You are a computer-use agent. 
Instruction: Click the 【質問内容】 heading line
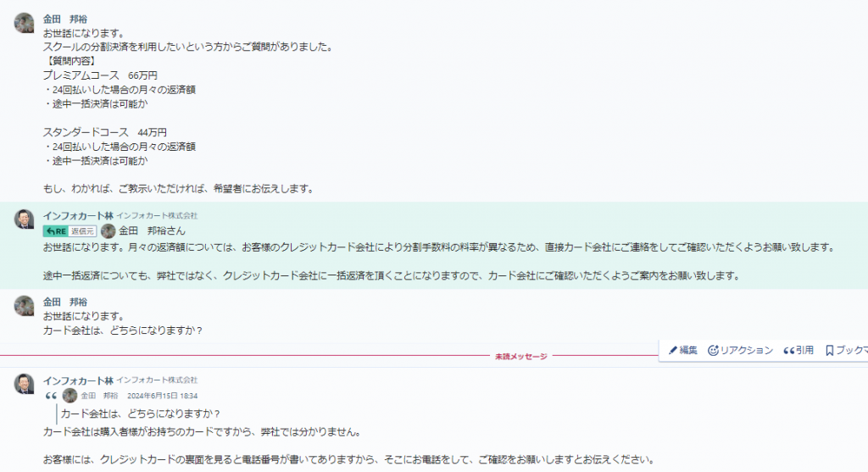pos(70,61)
